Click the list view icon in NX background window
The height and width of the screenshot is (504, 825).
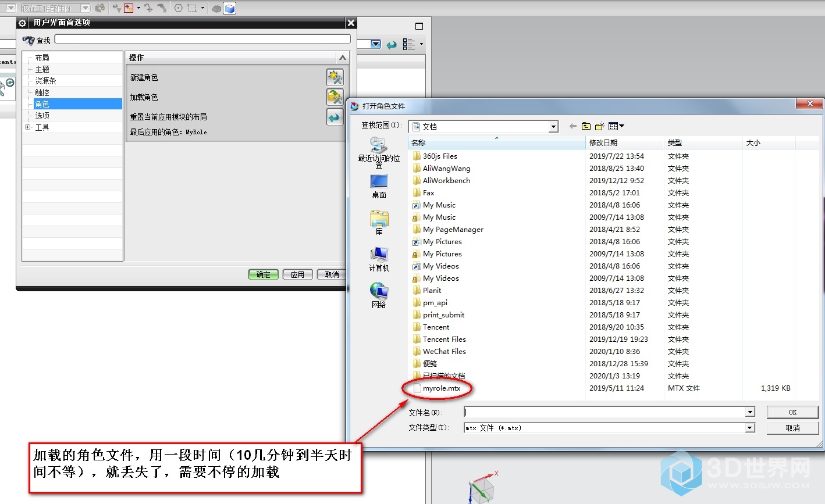409,44
